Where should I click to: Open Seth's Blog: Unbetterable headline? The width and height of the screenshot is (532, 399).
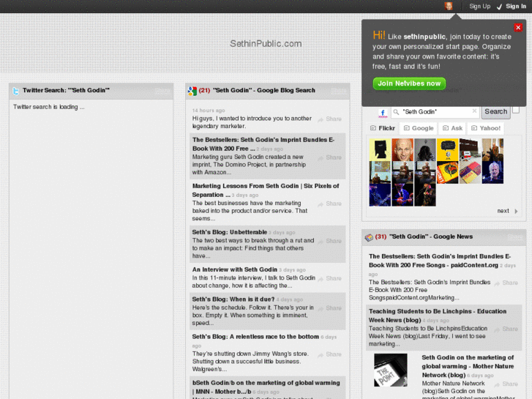pyautogui.click(x=229, y=232)
